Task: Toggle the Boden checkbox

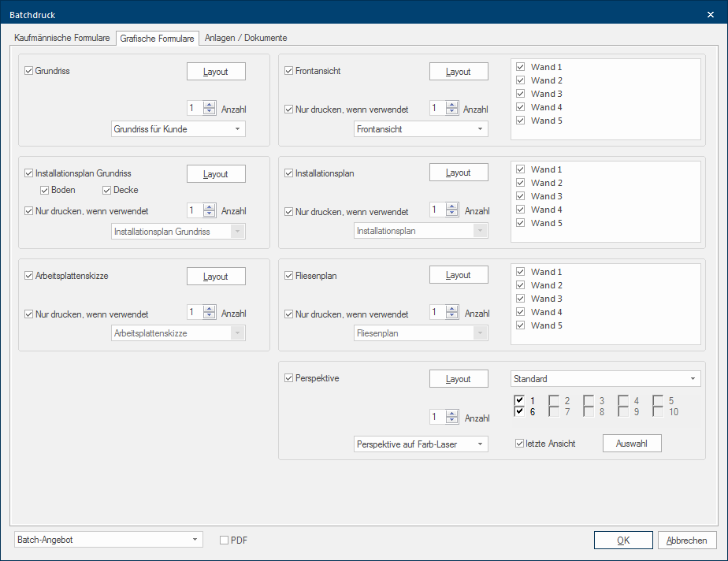Action: [45, 190]
